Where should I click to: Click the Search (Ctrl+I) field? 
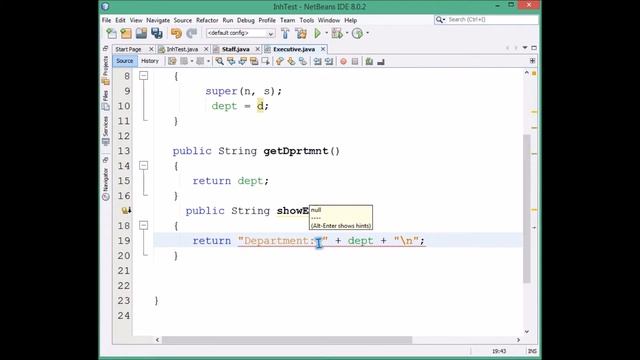(x=486, y=20)
